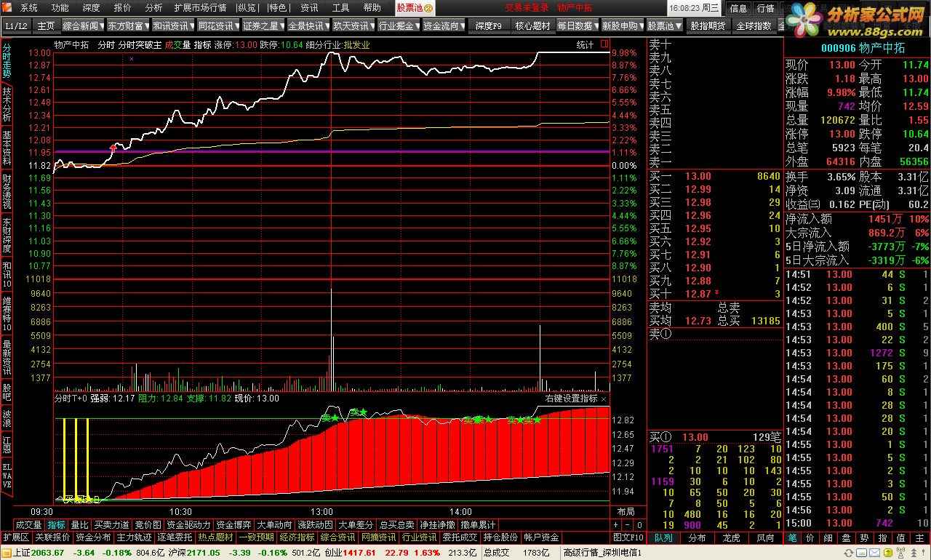931x560 pixels.
Task: Click the 热点题材 bottom tab
Action: (215, 537)
